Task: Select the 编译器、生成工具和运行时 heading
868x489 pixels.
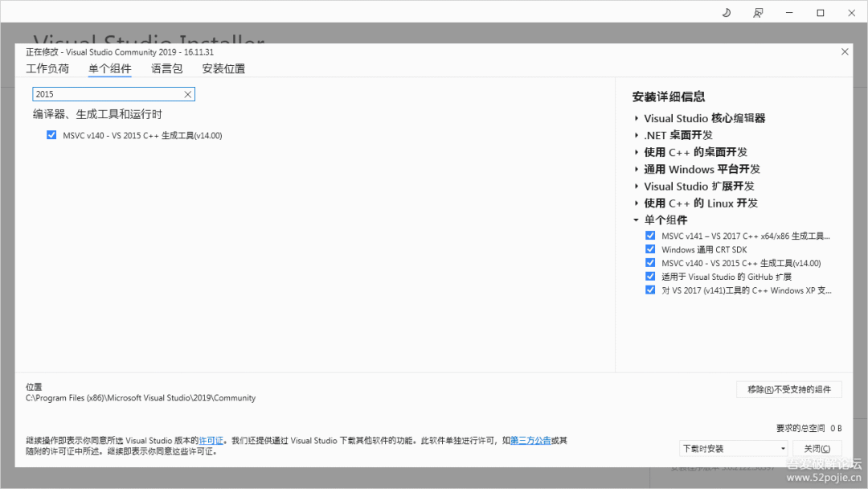Action: tap(97, 115)
